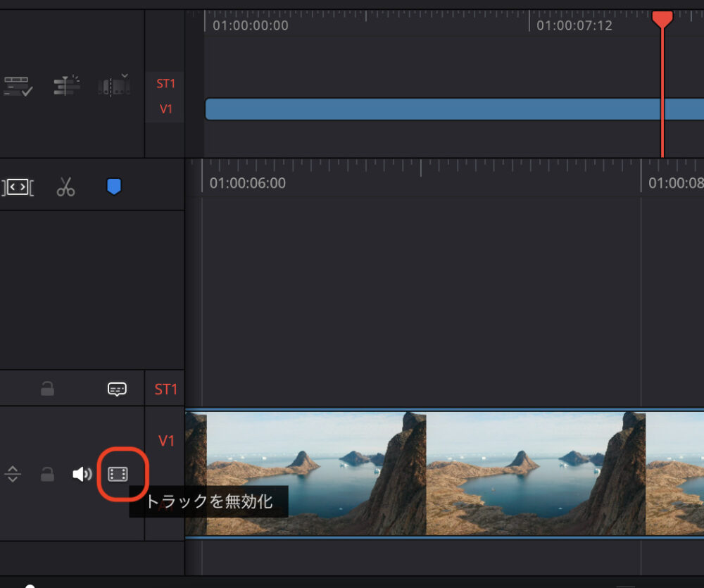704x588 pixels.
Task: Activate the trim edit mode icon
Action: pos(18,187)
